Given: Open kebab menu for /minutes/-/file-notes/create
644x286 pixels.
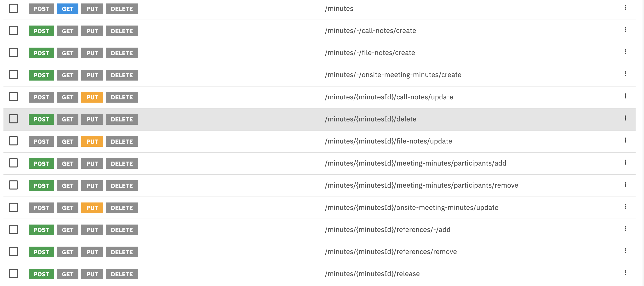Looking at the screenshot, I should pos(625,52).
